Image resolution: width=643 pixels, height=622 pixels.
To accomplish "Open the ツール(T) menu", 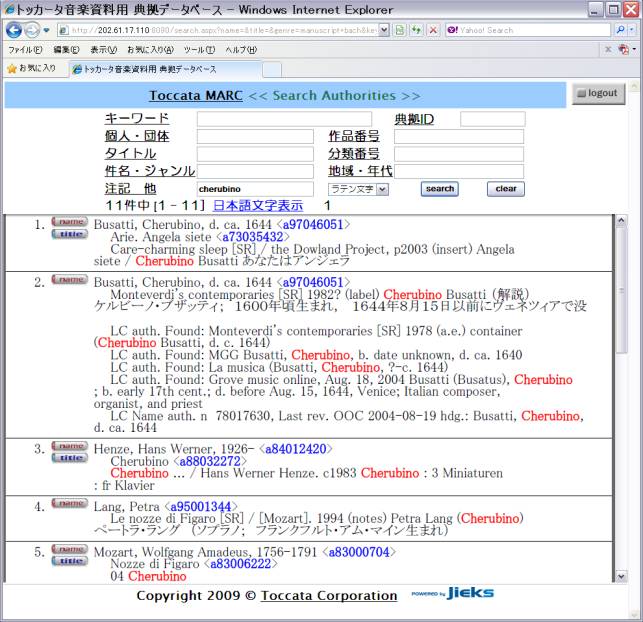I will [199, 50].
